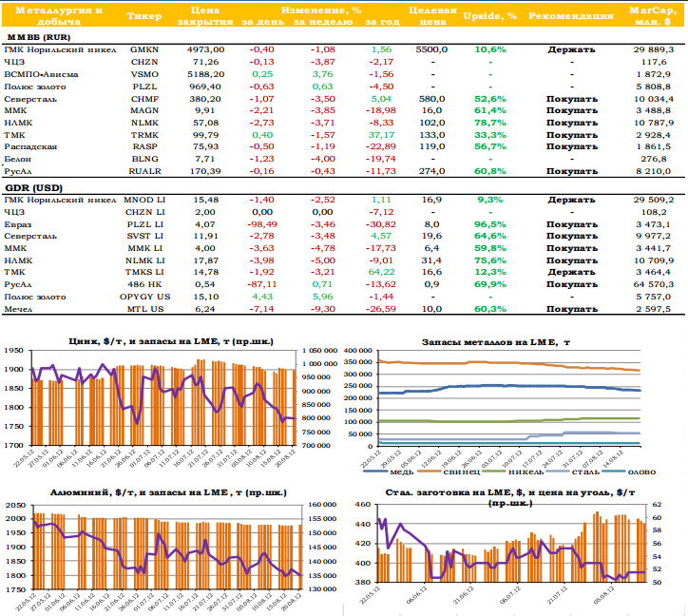The image size is (688, 616).
Task: Click the RUALR ticker cell
Action: 144,172
